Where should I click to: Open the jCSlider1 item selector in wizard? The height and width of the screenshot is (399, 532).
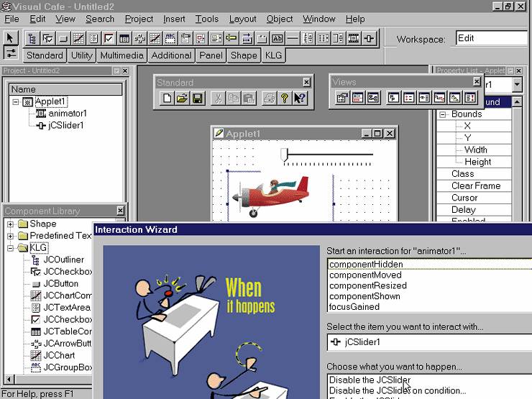point(429,342)
